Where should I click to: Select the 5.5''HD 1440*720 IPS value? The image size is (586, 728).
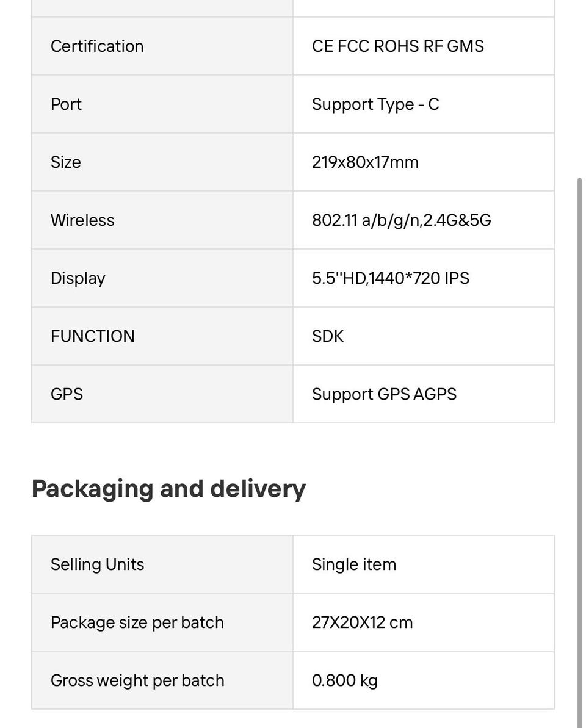point(390,278)
